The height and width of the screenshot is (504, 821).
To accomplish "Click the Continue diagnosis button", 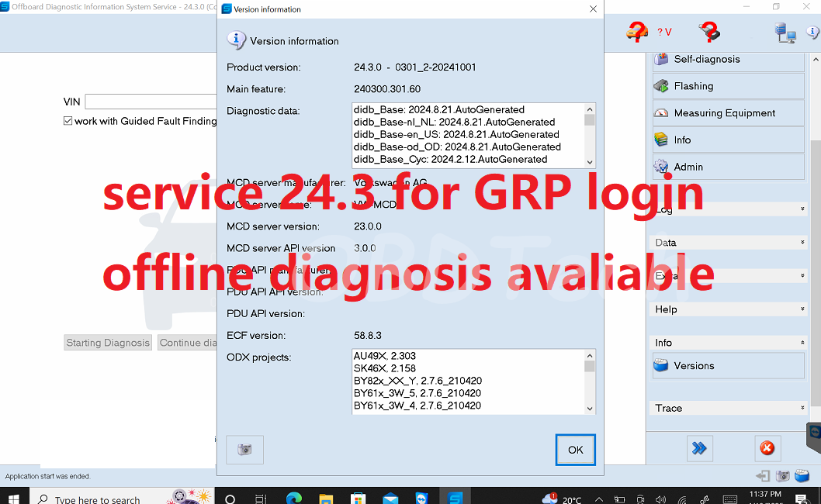I will [x=188, y=343].
